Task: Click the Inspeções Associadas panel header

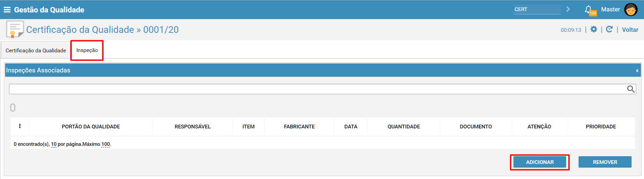Action: pos(323,70)
